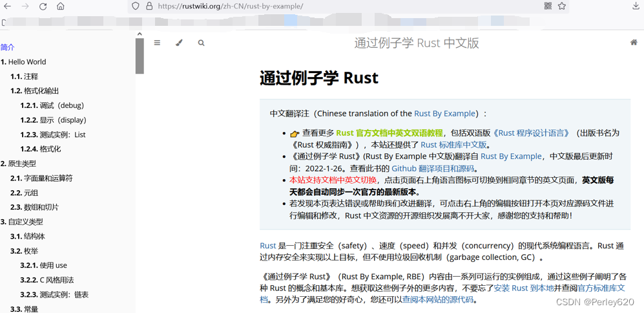Viewport: 644px width, 313px height.
Task: Open section 3.2.1. 使用 use
Action: [43, 265]
